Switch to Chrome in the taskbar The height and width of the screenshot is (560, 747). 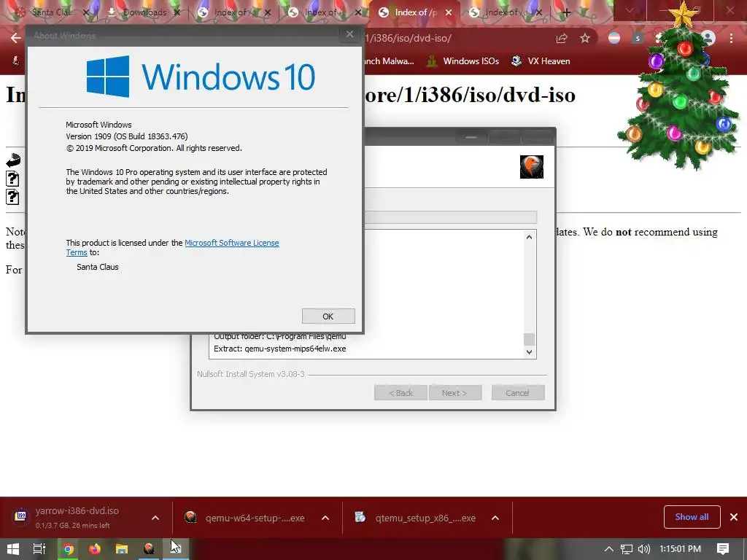(x=69, y=549)
